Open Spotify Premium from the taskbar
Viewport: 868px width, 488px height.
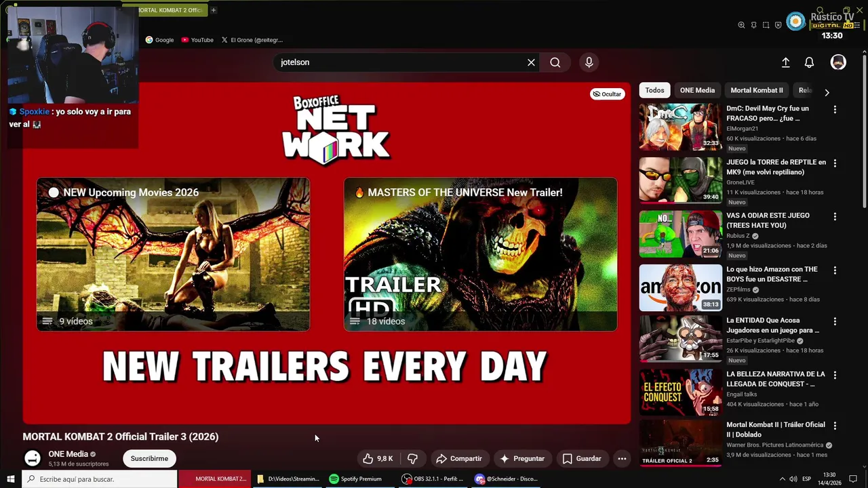(x=355, y=479)
